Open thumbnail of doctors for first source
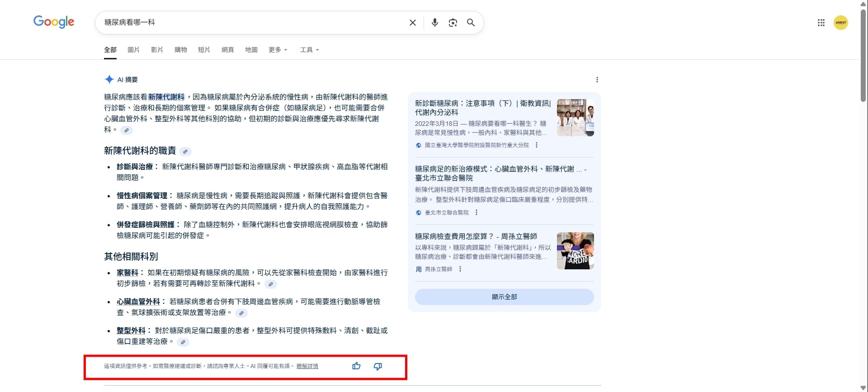This screenshot has height=392, width=868. [575, 118]
